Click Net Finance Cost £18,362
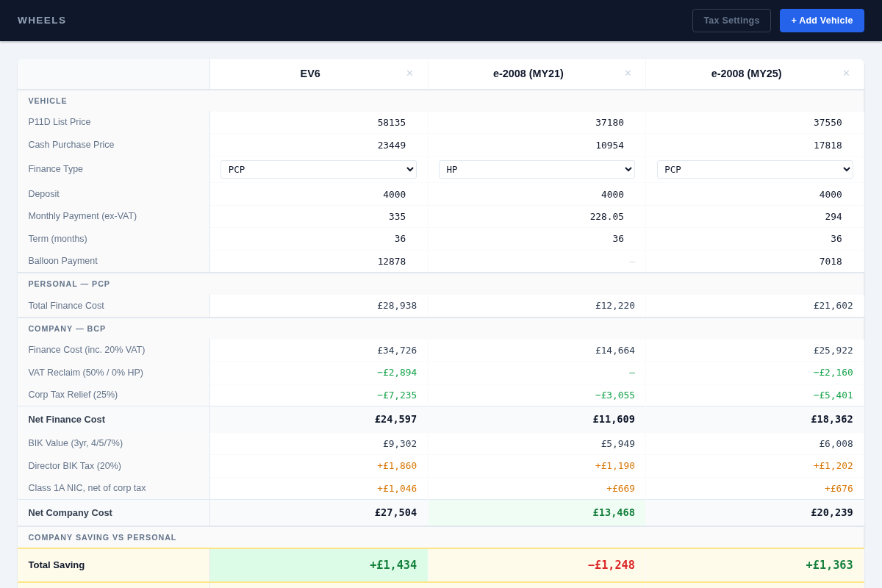 point(832,419)
